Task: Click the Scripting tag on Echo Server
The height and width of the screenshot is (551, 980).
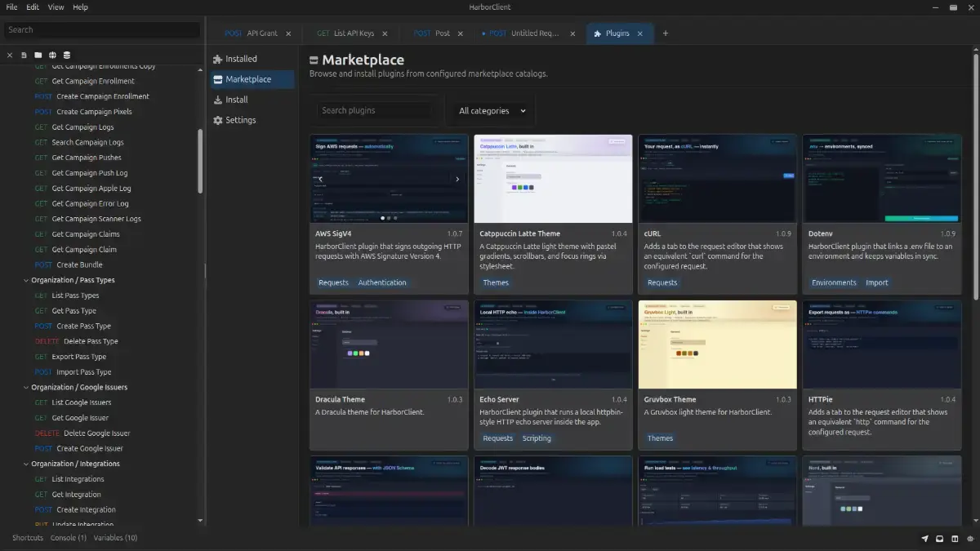Action: pos(537,438)
